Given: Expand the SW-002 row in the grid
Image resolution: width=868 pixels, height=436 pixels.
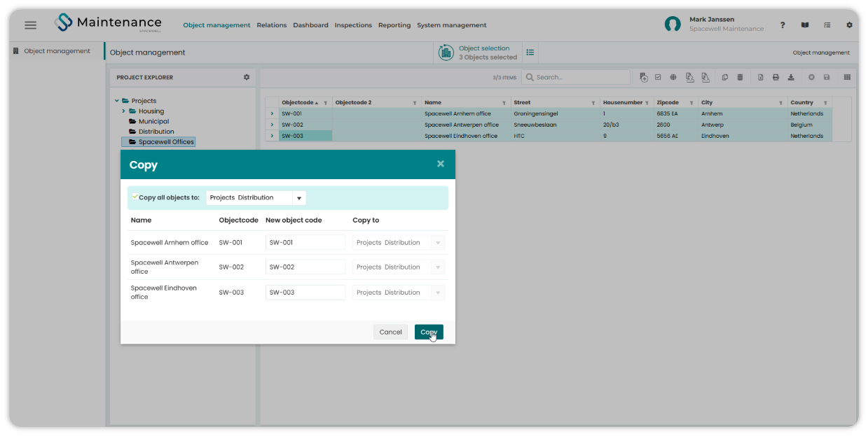Looking at the screenshot, I should [272, 125].
